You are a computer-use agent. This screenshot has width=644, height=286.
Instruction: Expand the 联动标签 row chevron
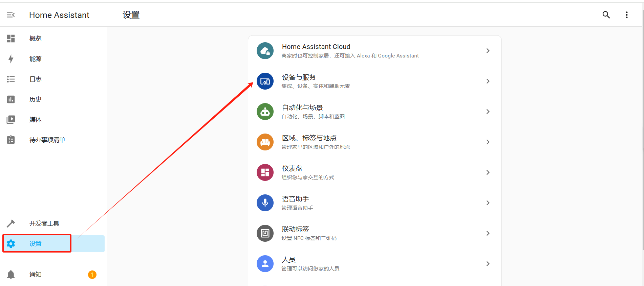[x=488, y=233]
